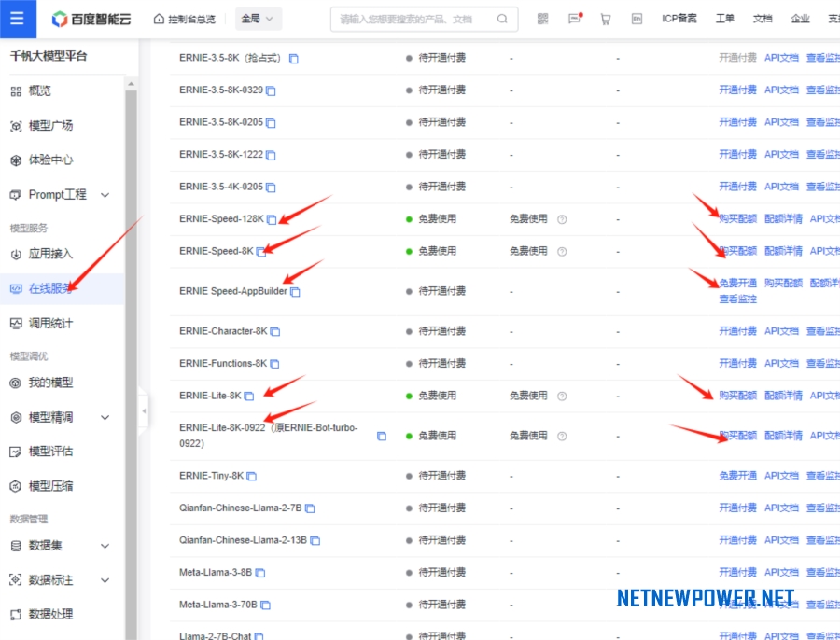Open 企业 in the top bar
The image size is (840, 640).
click(800, 19)
